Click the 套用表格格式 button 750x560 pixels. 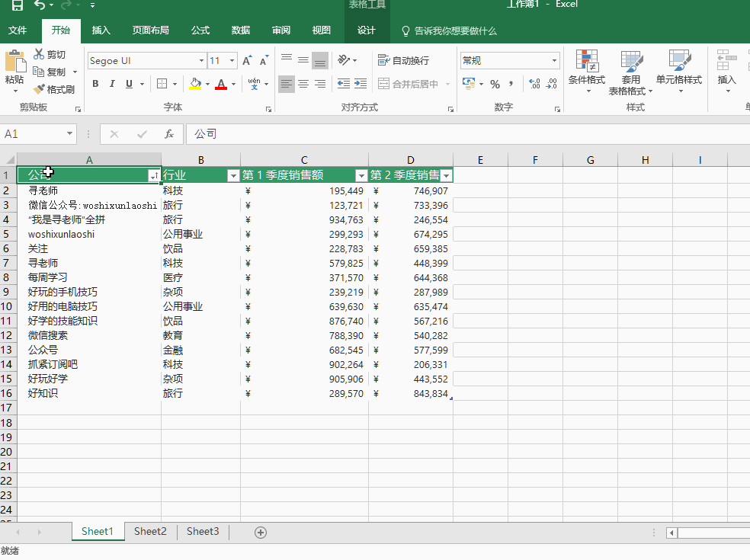point(630,69)
